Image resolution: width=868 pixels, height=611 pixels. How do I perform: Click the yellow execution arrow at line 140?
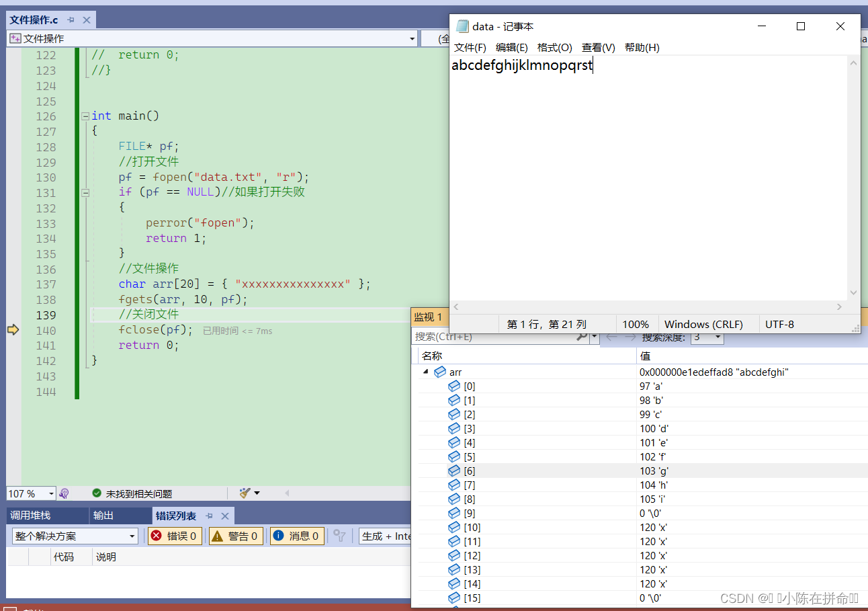click(13, 329)
